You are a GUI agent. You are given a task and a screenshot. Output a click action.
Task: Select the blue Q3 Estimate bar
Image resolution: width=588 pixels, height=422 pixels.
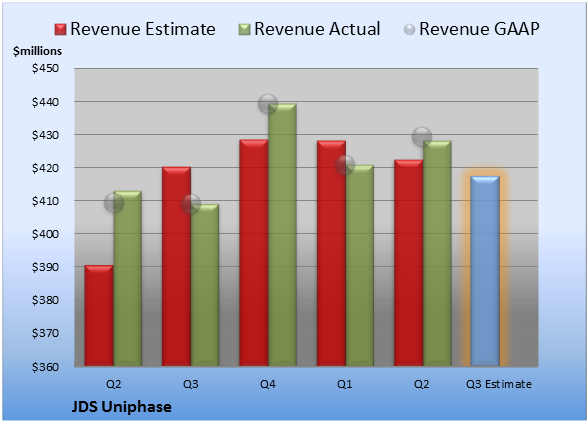click(485, 271)
